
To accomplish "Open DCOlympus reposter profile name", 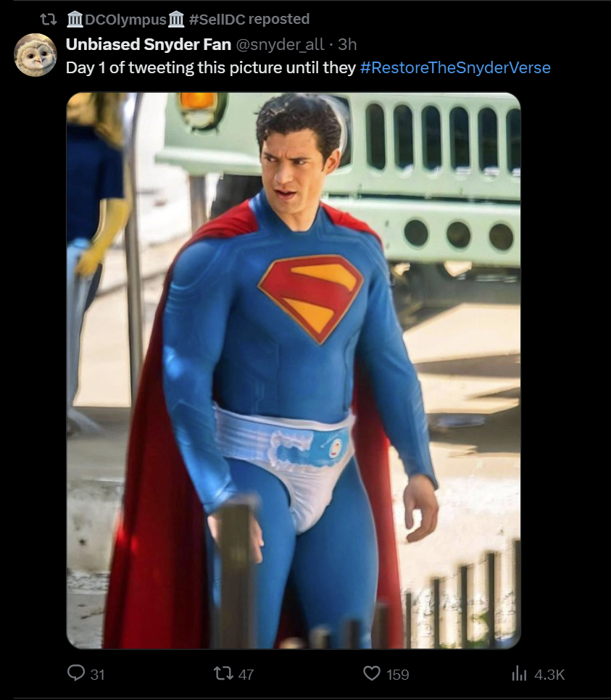I will click(x=125, y=20).
